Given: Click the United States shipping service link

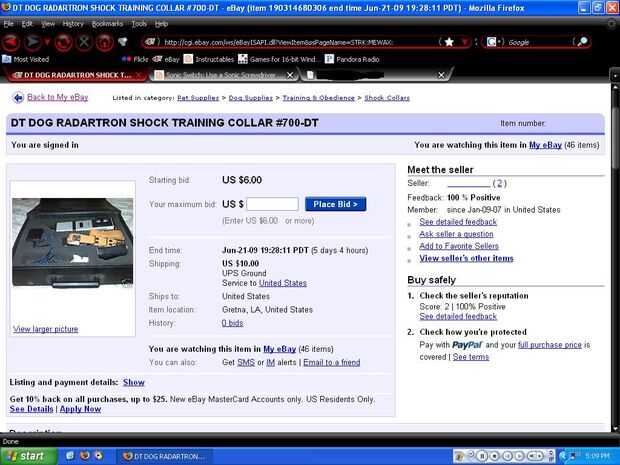Looking at the screenshot, I should tap(283, 283).
